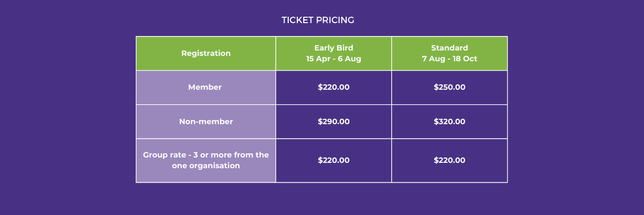Viewport: 644px width, 215px height.
Task: Select the 15 Apr - 6 Aug date range
Action: click(x=334, y=59)
